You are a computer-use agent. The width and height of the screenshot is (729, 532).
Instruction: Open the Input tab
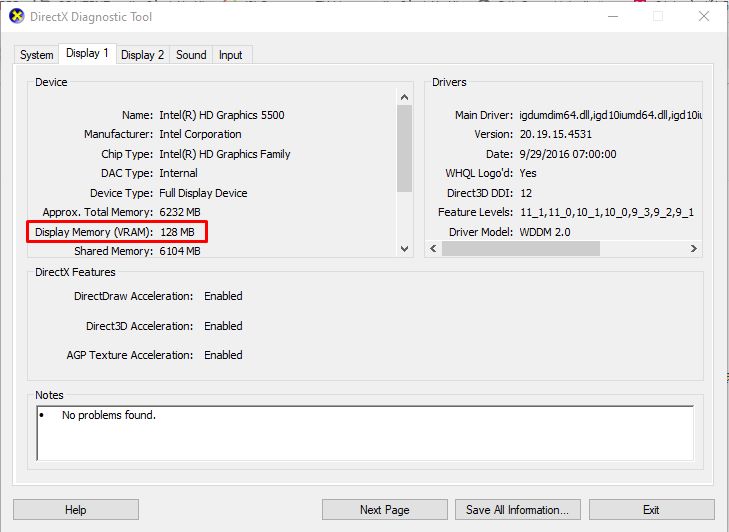[x=231, y=55]
